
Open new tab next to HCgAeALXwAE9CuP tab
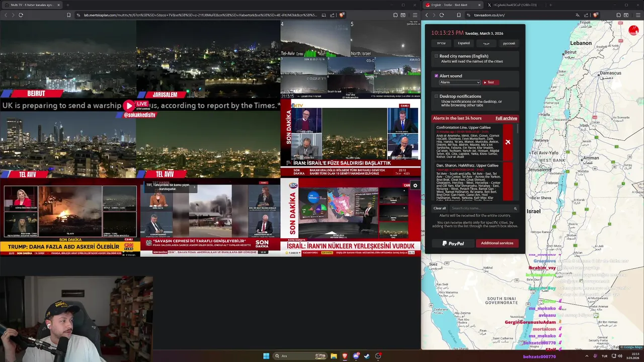coord(550,5)
